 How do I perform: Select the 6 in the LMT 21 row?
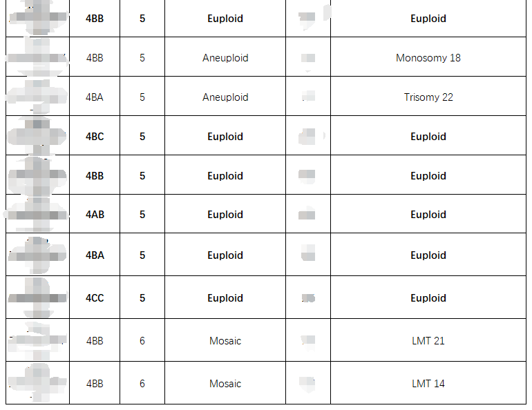coord(142,341)
